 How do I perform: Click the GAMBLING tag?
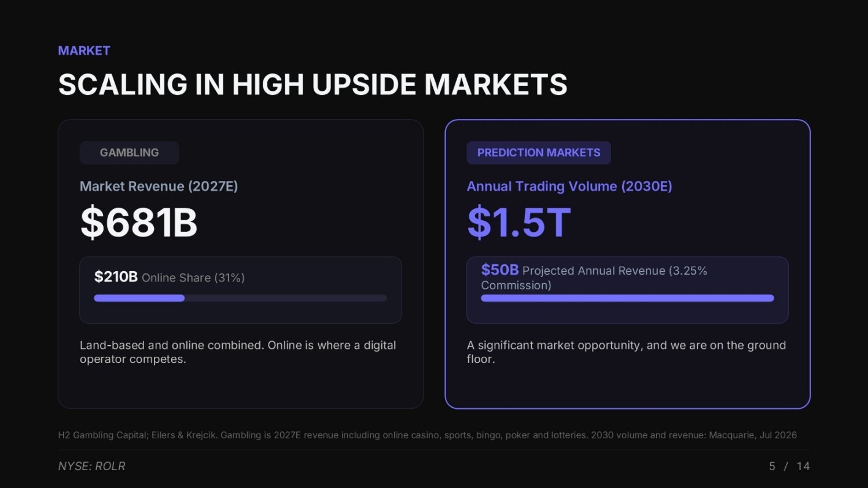click(129, 153)
